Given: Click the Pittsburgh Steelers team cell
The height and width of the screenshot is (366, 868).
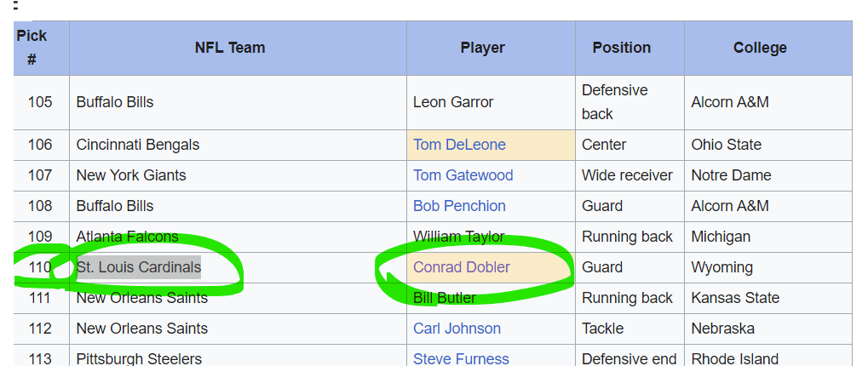Looking at the screenshot, I should 139,358.
